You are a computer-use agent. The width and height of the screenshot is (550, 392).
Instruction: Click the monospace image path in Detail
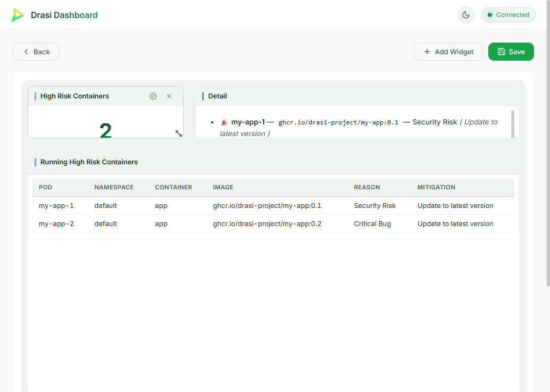(338, 122)
